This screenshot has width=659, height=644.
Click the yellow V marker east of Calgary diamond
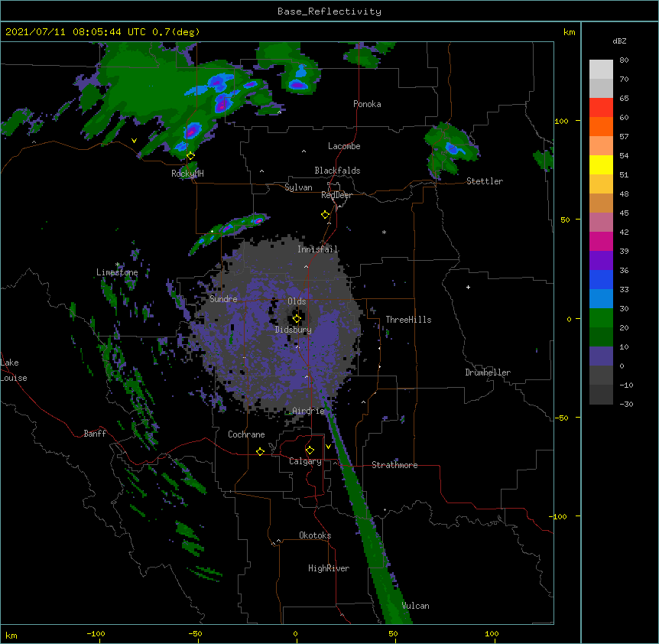tap(328, 447)
